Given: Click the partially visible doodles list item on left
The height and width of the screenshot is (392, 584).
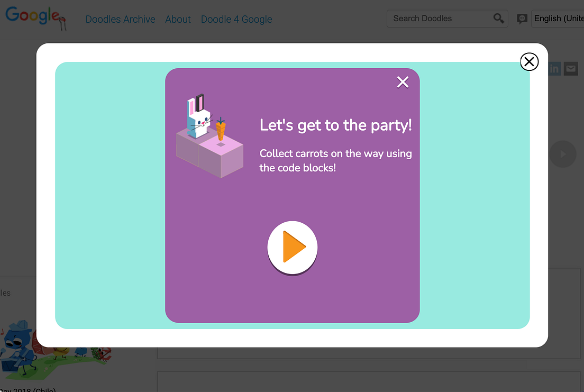Looking at the screenshot, I should point(6,293).
